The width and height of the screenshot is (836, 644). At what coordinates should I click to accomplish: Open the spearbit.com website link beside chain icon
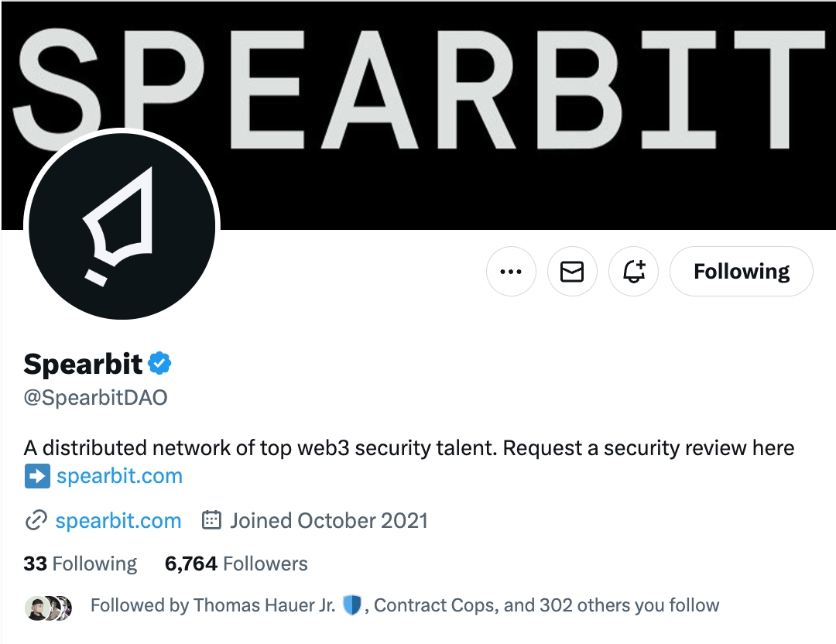coord(118,521)
